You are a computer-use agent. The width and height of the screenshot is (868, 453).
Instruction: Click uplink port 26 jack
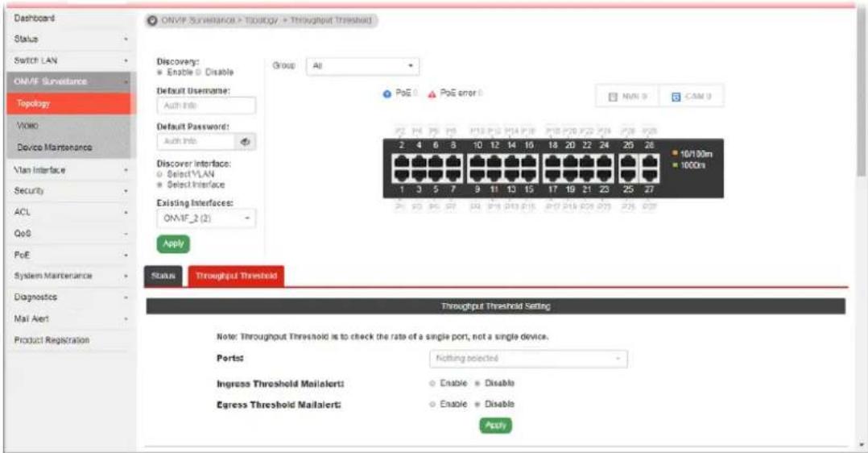tap(628, 161)
